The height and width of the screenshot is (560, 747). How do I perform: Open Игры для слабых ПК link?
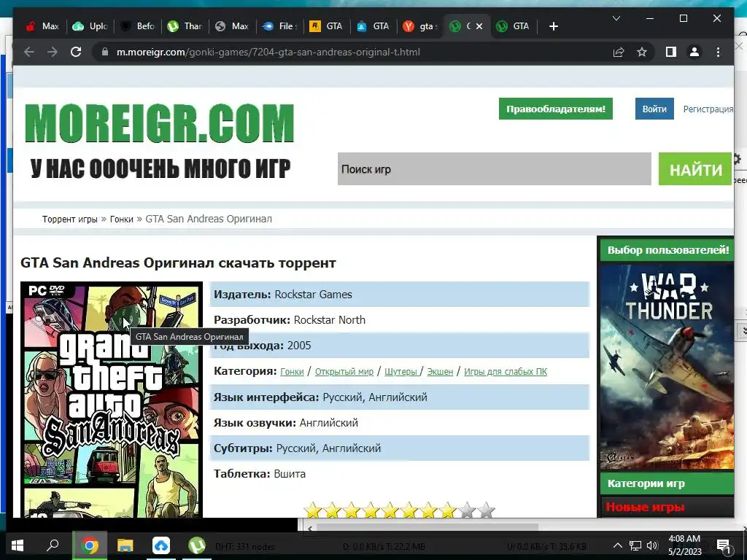pyautogui.click(x=506, y=371)
